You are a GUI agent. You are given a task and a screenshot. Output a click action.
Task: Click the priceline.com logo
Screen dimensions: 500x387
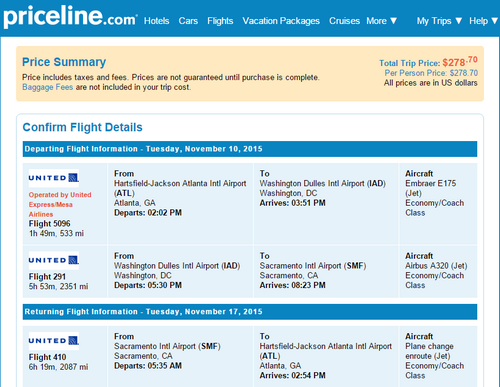[70, 17]
